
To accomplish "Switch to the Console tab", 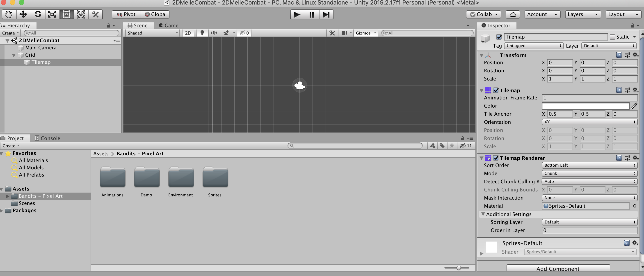I will 48,138.
